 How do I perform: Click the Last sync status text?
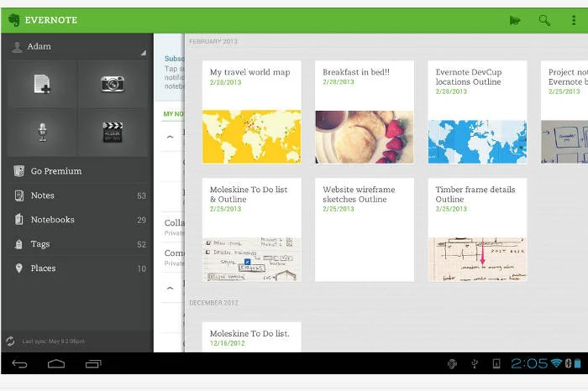pyautogui.click(x=53, y=341)
